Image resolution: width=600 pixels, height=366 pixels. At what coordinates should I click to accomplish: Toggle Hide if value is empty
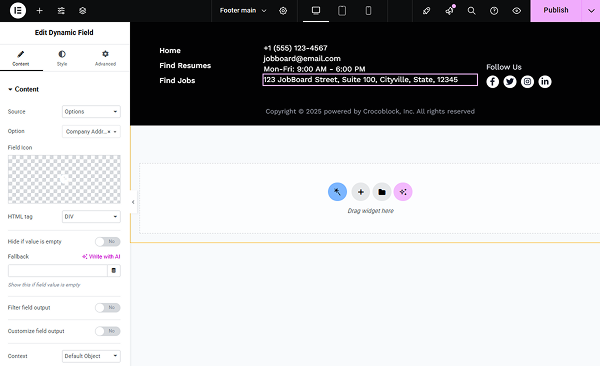[x=108, y=242]
